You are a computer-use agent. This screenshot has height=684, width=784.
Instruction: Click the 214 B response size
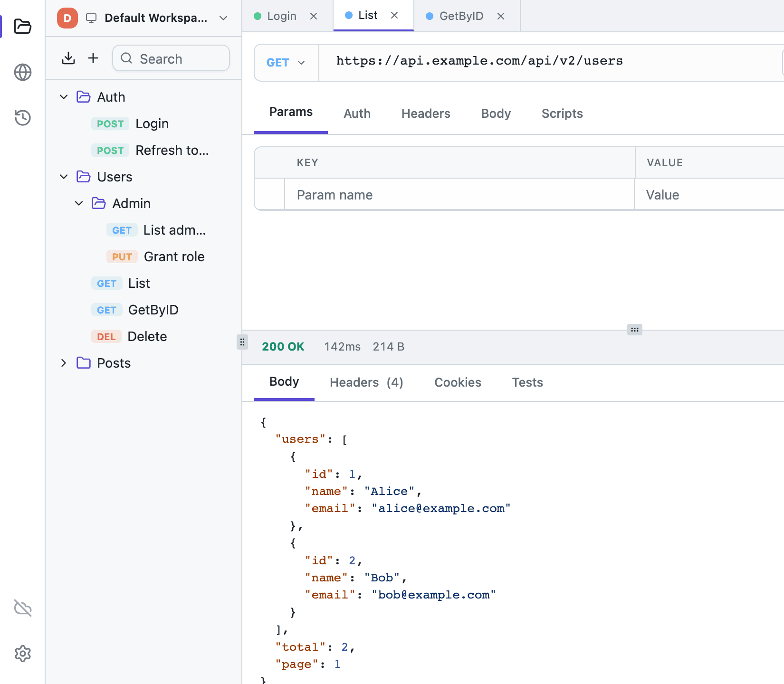(x=388, y=347)
